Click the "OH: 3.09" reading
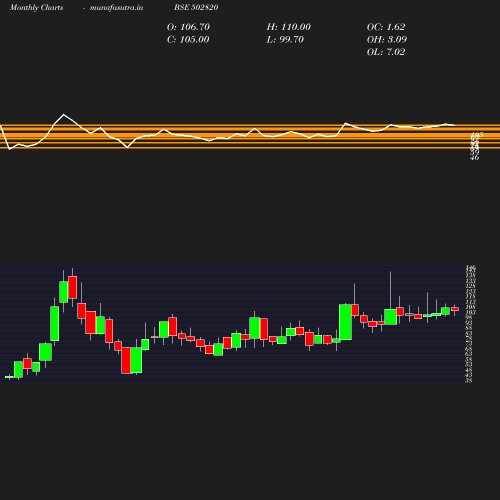 (387, 40)
